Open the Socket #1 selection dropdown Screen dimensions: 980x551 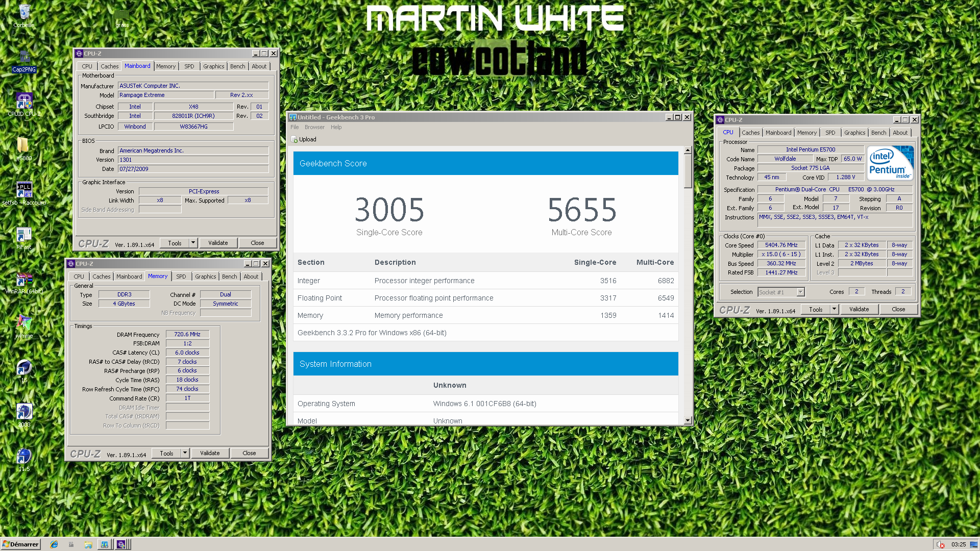801,292
